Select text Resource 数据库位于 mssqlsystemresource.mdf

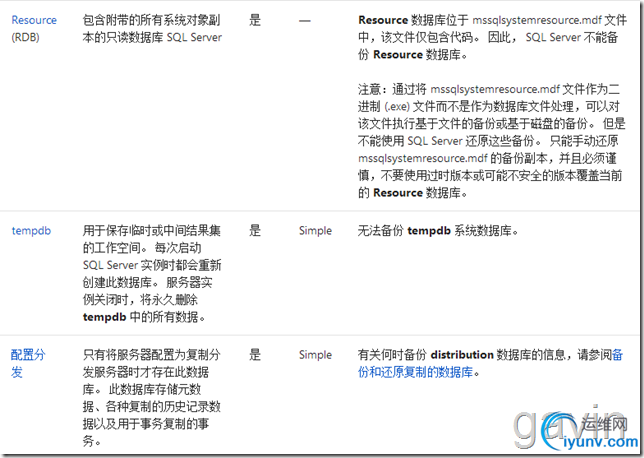(480, 20)
